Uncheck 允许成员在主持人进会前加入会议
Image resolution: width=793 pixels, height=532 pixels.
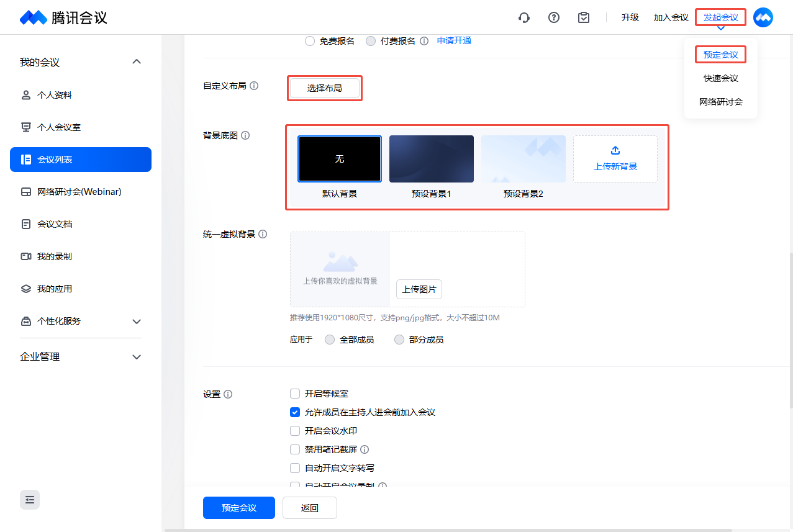coord(295,412)
